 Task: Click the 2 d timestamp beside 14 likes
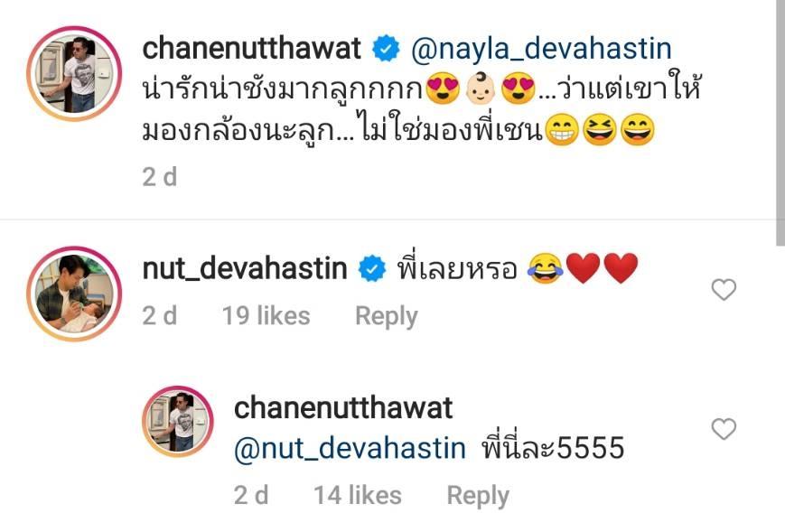coord(251,495)
